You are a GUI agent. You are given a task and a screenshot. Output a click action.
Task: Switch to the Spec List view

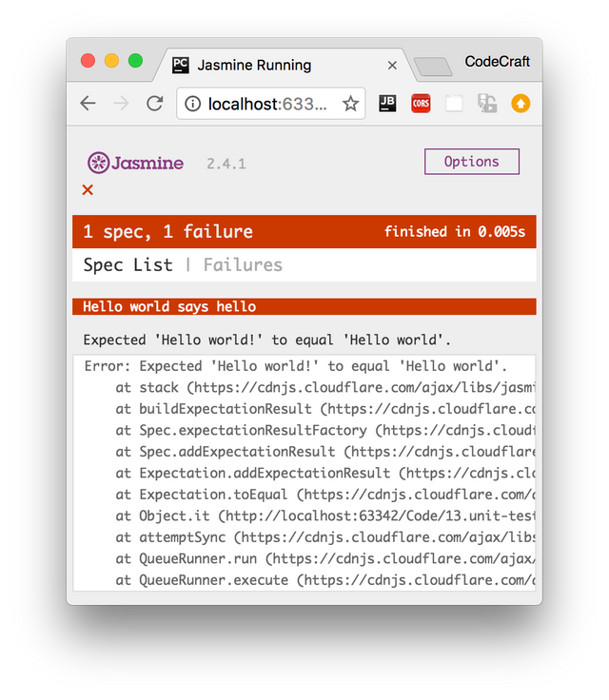128,264
